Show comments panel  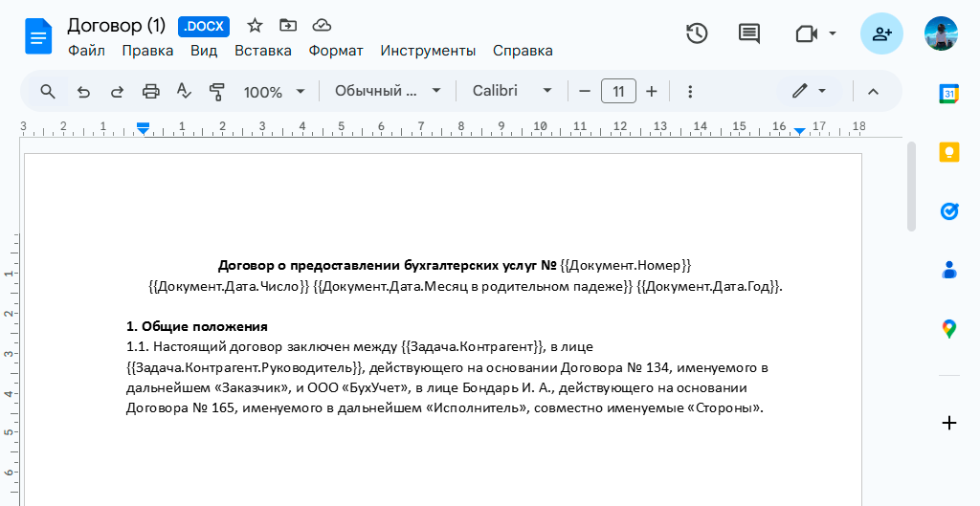pos(748,33)
